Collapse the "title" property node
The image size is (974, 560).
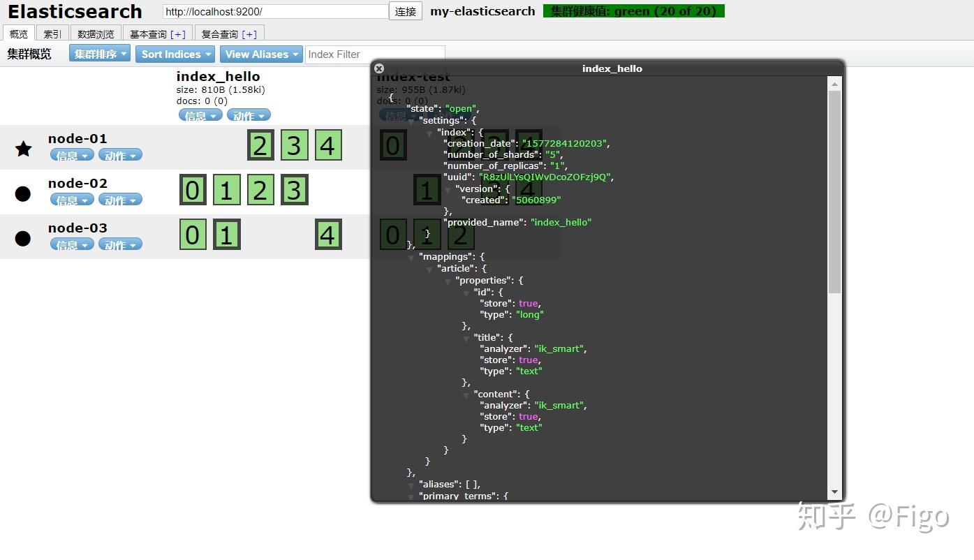pos(466,338)
